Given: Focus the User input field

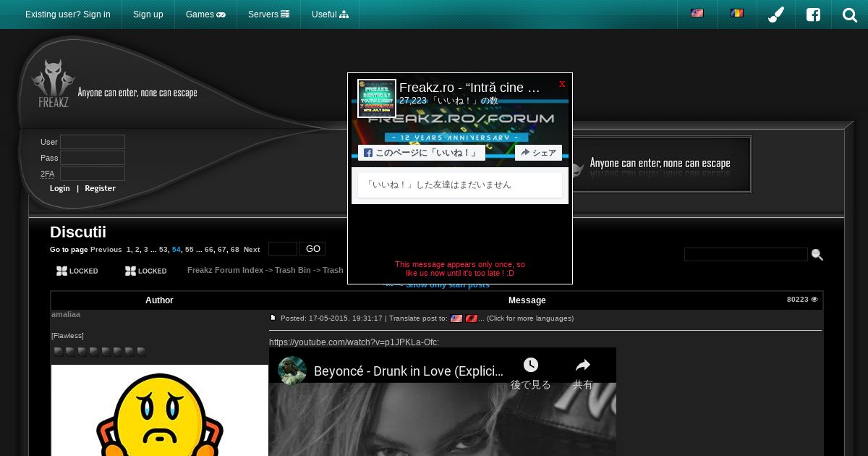Looking at the screenshot, I should click(93, 142).
